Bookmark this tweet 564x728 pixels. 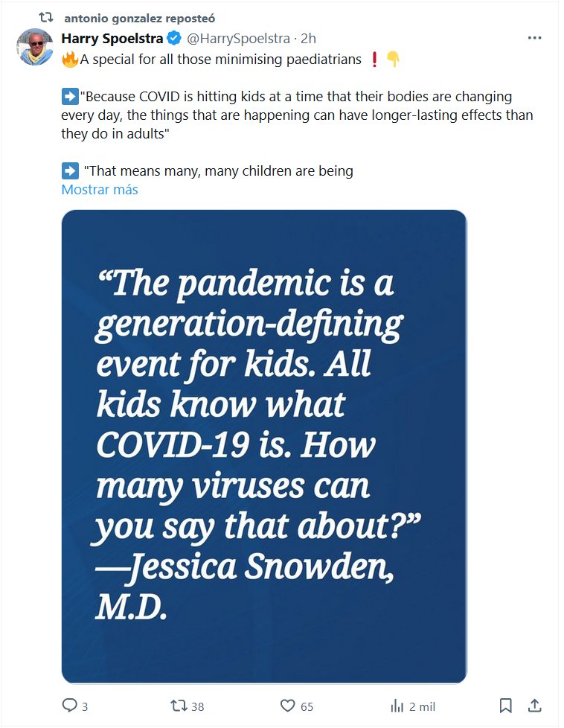(505, 706)
